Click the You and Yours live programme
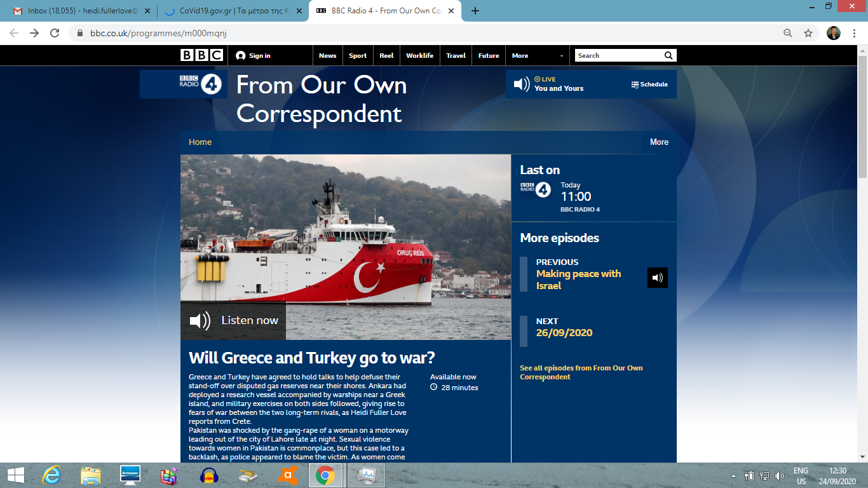 tap(559, 88)
